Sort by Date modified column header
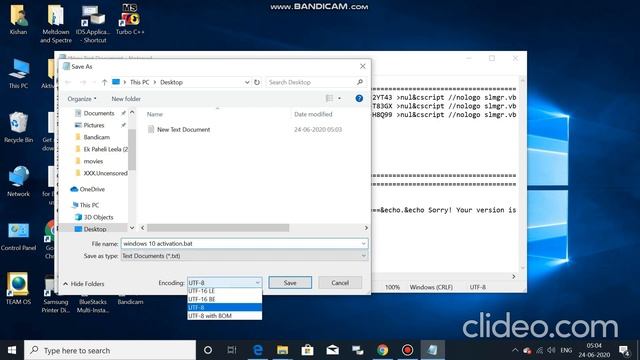This screenshot has height=360, width=640. pos(313,114)
